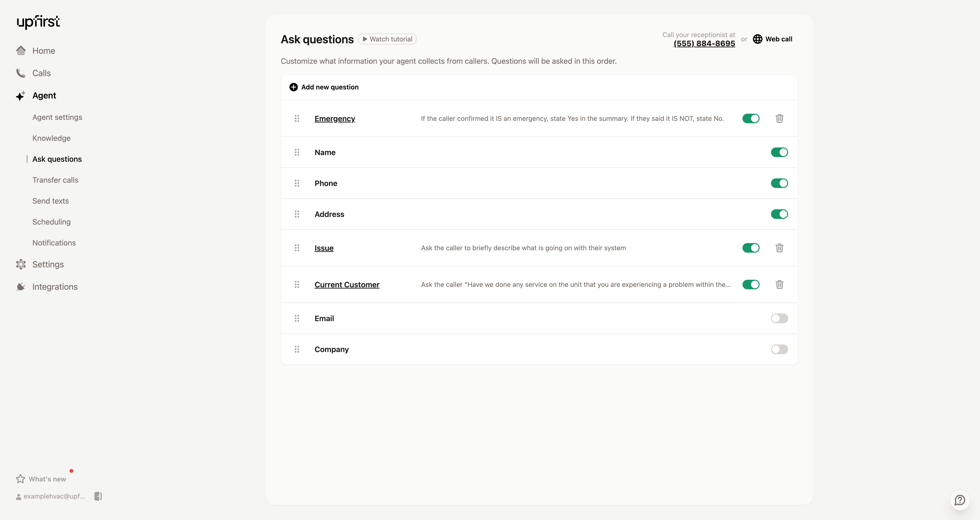Open the Current Customer question
This screenshot has height=520, width=980.
[347, 284]
